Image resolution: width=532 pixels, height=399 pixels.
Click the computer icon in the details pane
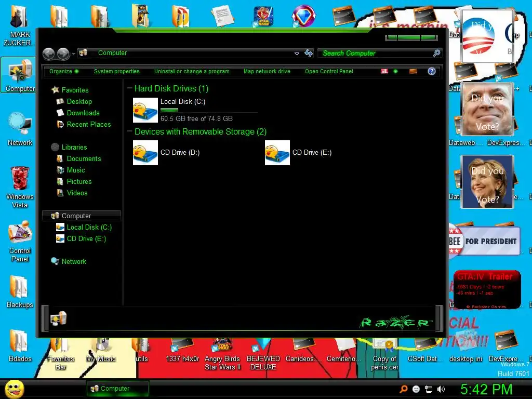point(58,318)
